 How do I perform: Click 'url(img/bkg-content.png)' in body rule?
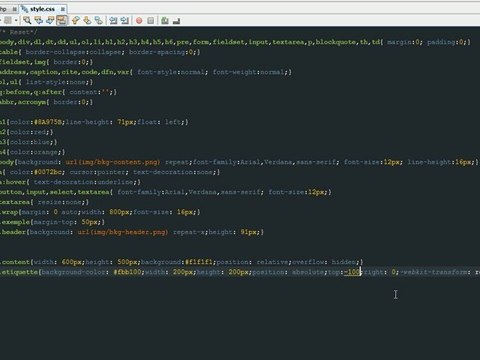click(x=112, y=162)
